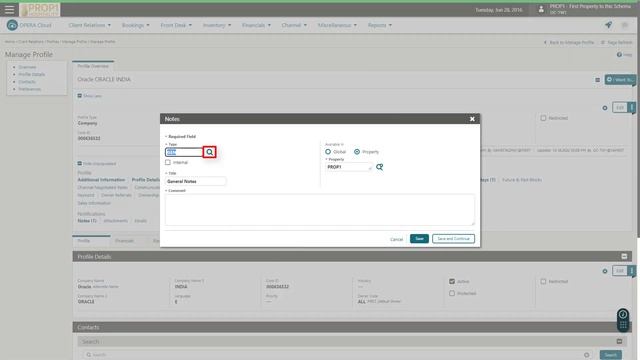Focus the Type input field
The width and height of the screenshot is (640, 360).
(184, 152)
